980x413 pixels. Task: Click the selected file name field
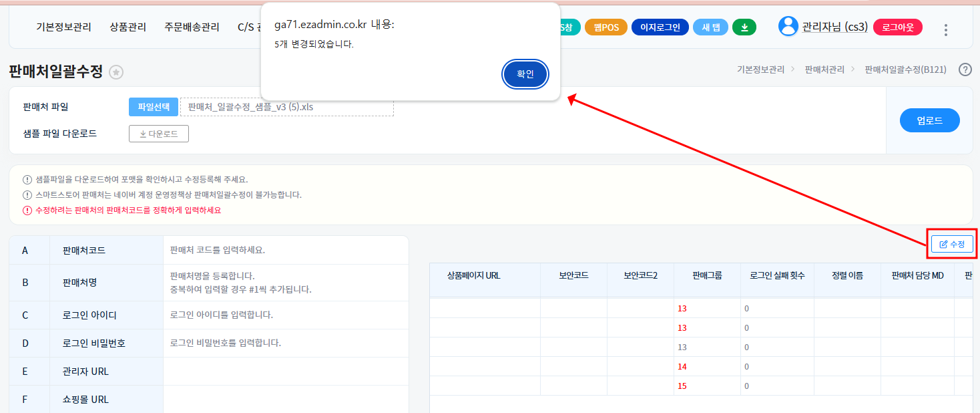(287, 107)
